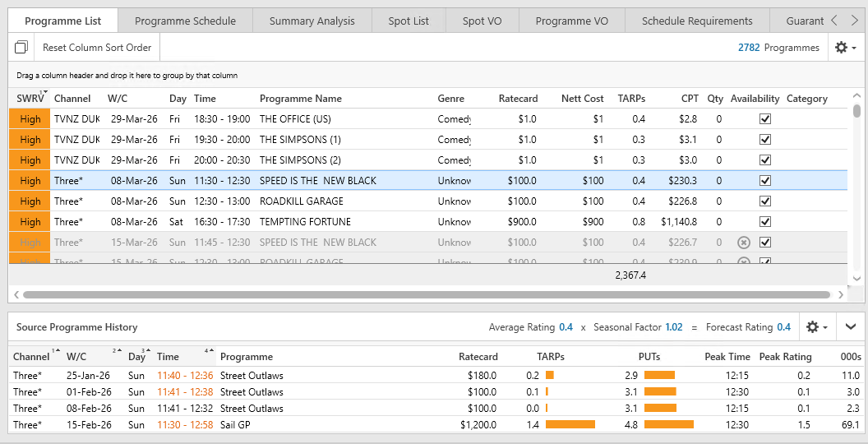868x444 pixels.
Task: Open the Source Programme History gear settings
Action: coord(816,327)
